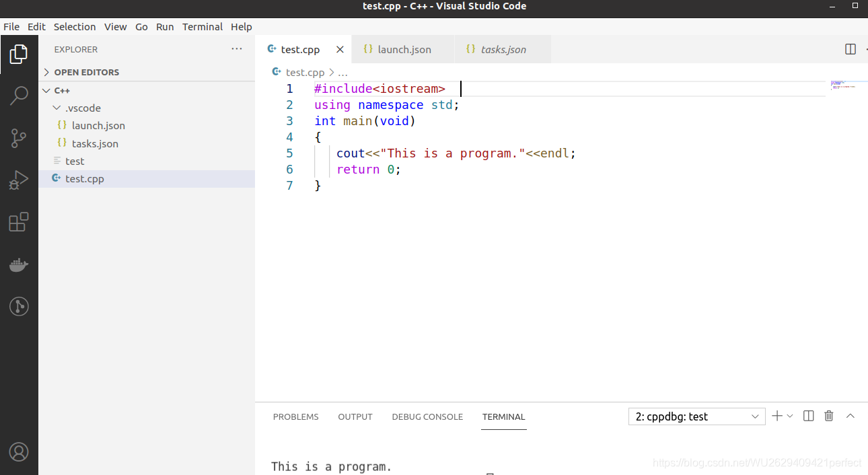The width and height of the screenshot is (868, 475).
Task: Click '#include<iostream>' on line 1
Action: tap(379, 89)
